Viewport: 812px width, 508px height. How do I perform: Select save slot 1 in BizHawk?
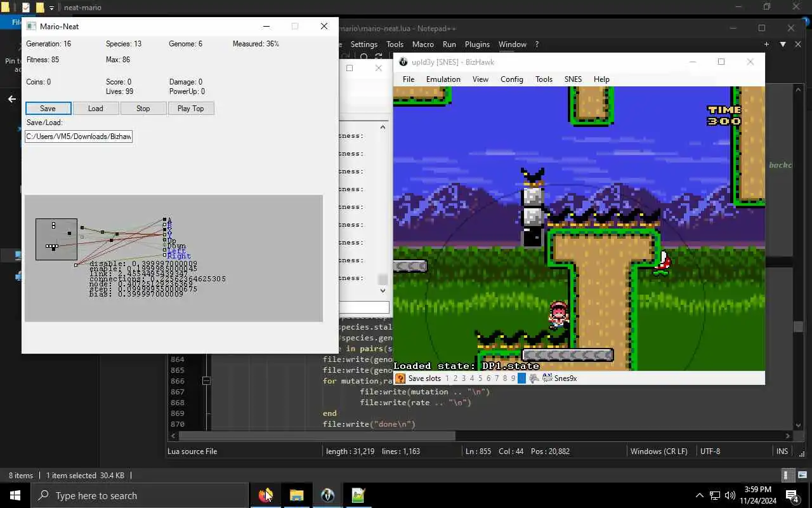[447, 378]
